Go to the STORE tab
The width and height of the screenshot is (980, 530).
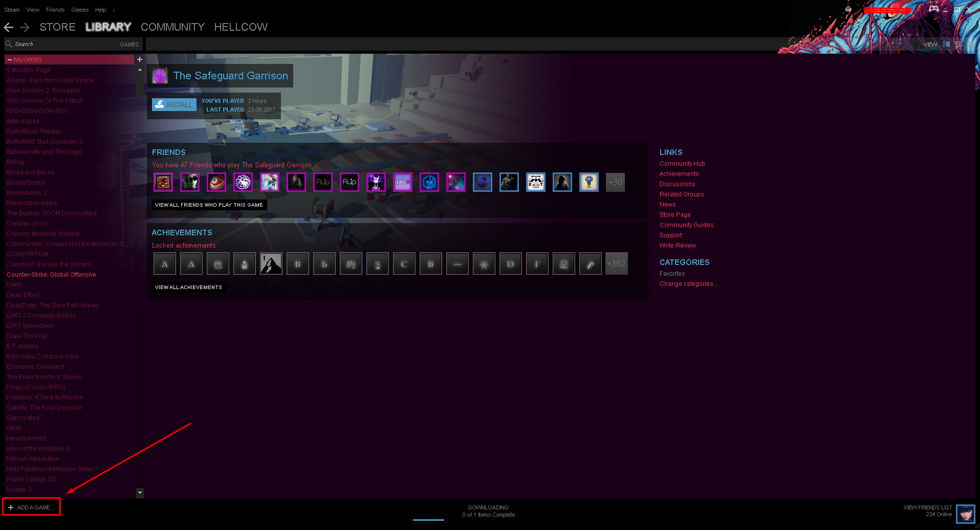[57, 27]
